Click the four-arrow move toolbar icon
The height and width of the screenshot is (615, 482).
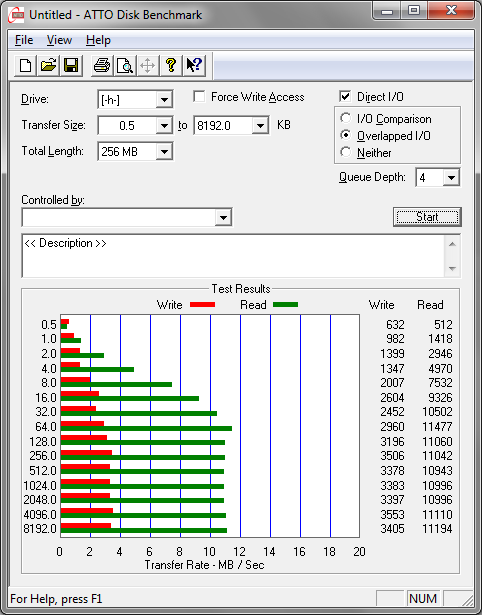147,65
